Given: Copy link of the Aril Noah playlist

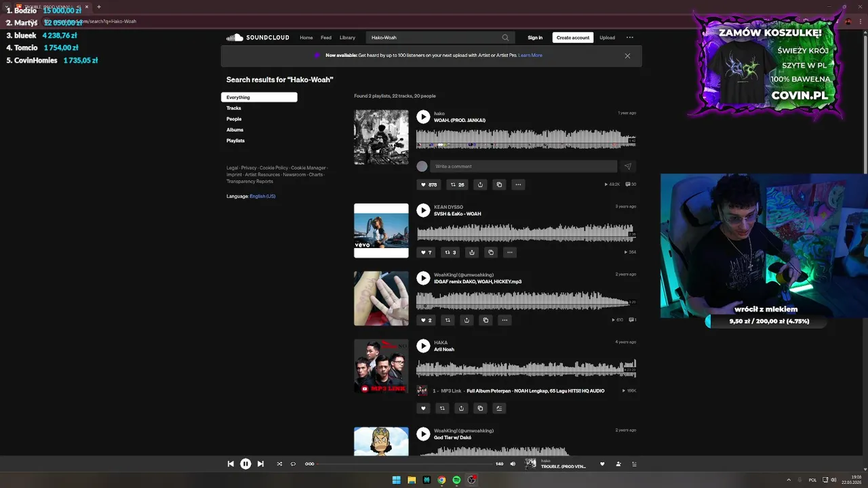Looking at the screenshot, I should click(x=481, y=408).
